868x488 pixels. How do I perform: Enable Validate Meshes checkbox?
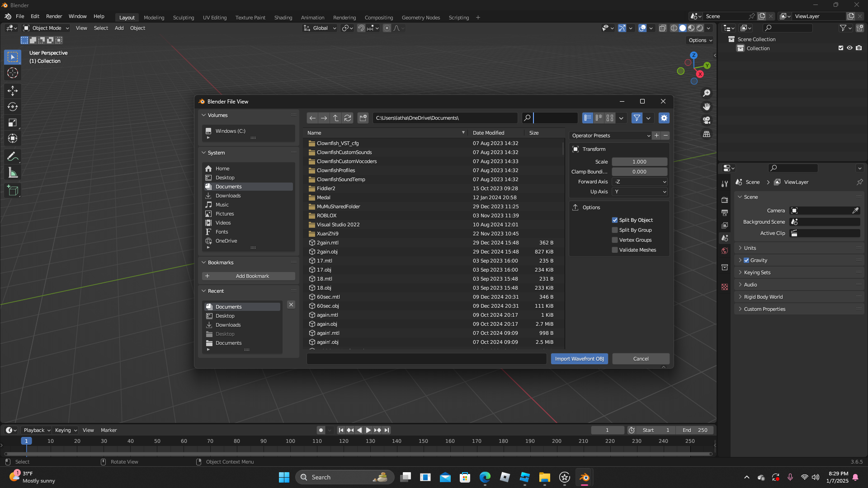(x=615, y=250)
